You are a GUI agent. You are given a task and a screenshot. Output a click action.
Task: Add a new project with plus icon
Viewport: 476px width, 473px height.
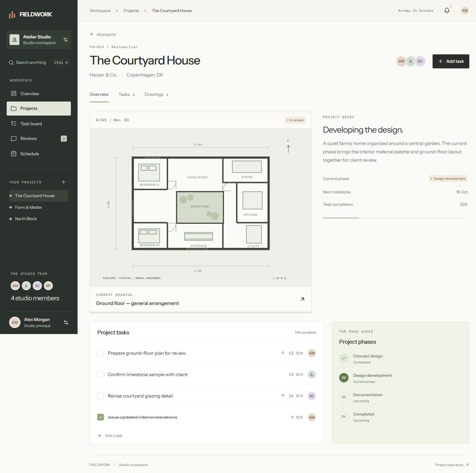(64, 182)
